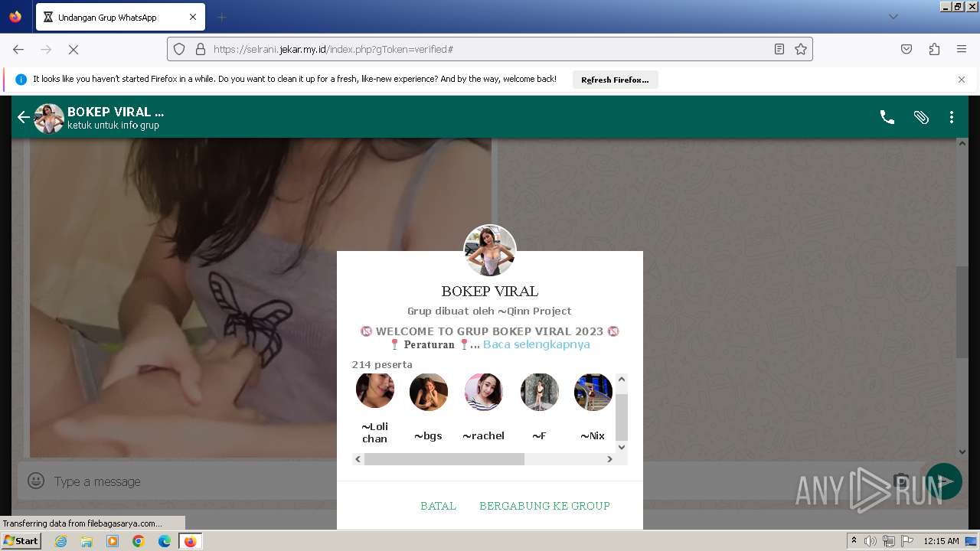
Task: Click the padlock site info icon
Action: [x=201, y=49]
